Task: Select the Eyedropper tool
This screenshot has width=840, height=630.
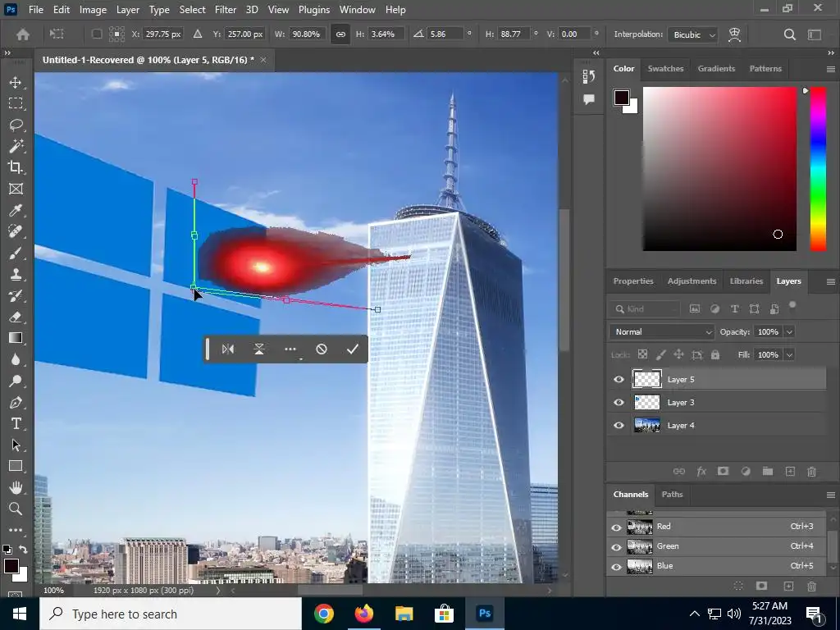Action: (16, 210)
